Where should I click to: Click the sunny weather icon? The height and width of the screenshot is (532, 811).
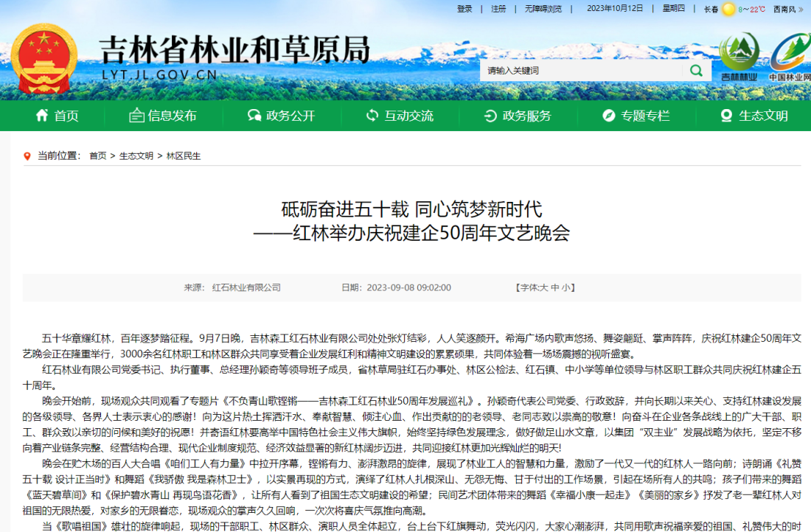click(x=728, y=10)
